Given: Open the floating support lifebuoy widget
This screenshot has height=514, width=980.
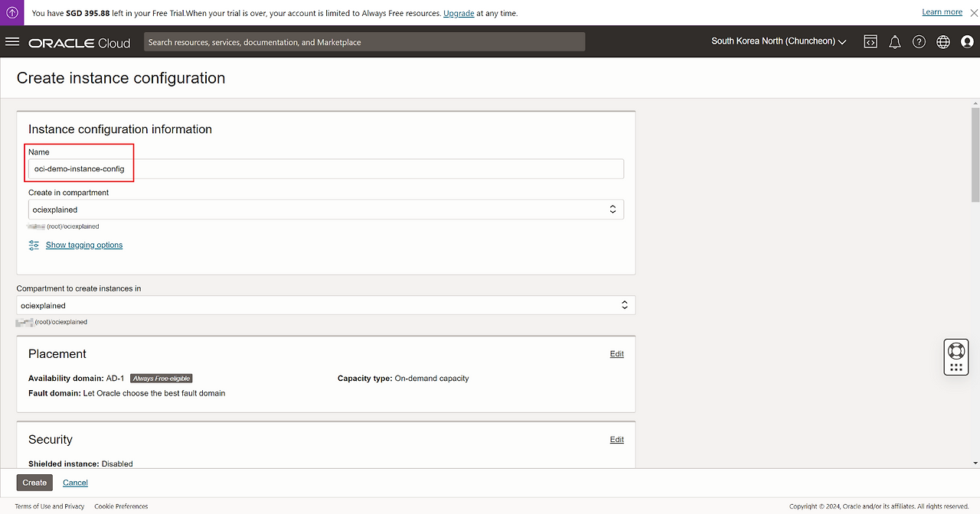Looking at the screenshot, I should (955, 351).
